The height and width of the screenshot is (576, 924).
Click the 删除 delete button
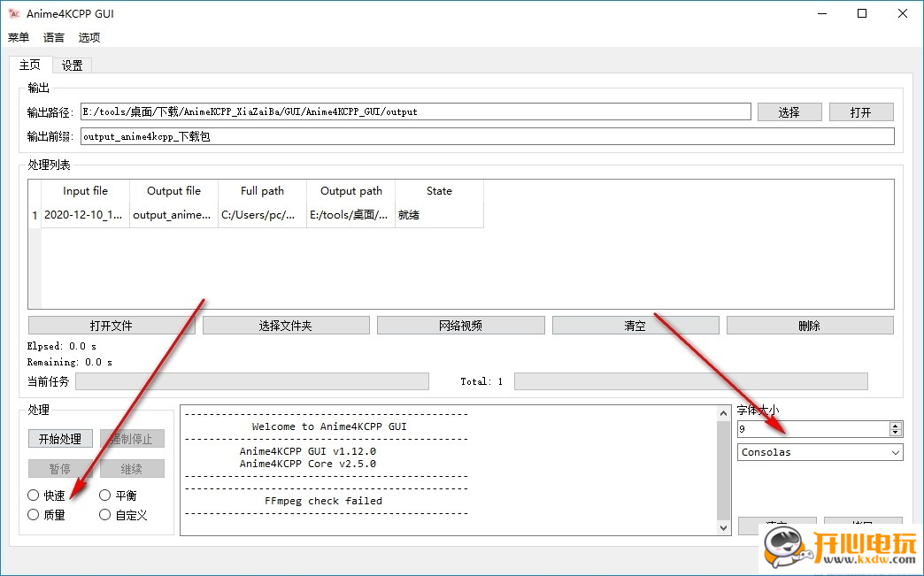(810, 326)
